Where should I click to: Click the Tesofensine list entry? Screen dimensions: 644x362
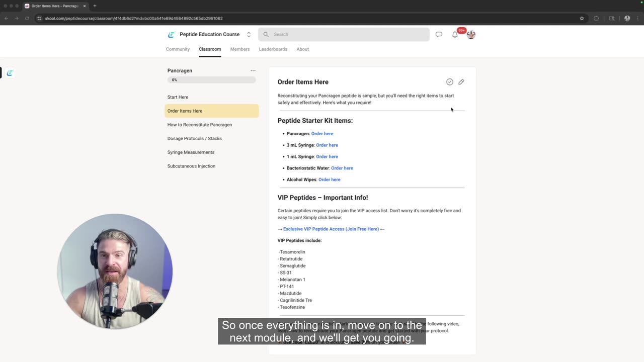pos(291,307)
